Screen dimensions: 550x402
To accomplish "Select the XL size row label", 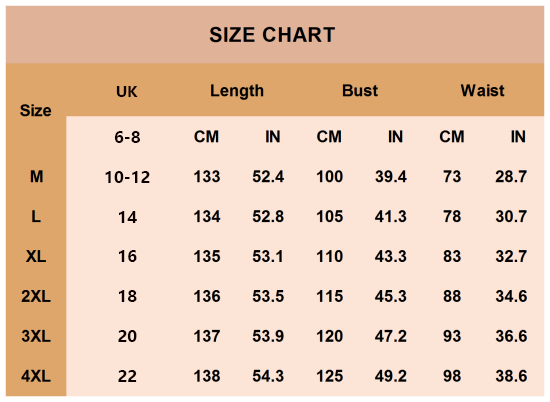I will (x=36, y=256).
